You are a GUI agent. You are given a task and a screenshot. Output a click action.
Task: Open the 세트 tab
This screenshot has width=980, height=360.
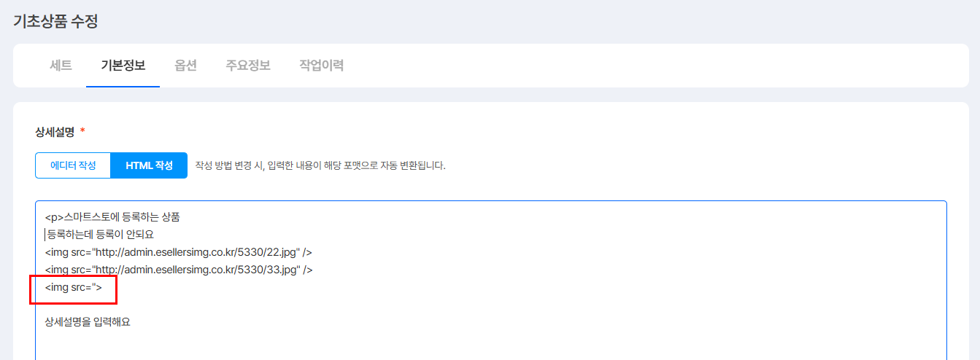pos(61,66)
